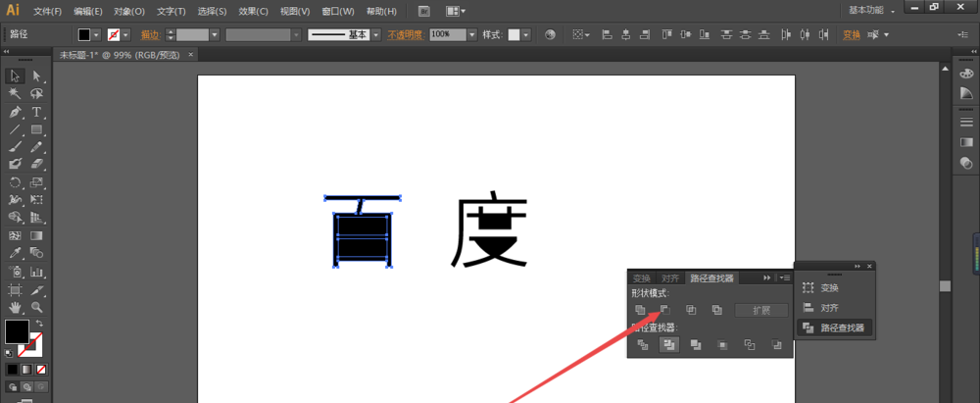Select the Pencil tool
This screenshot has width=980, height=403.
click(37, 146)
